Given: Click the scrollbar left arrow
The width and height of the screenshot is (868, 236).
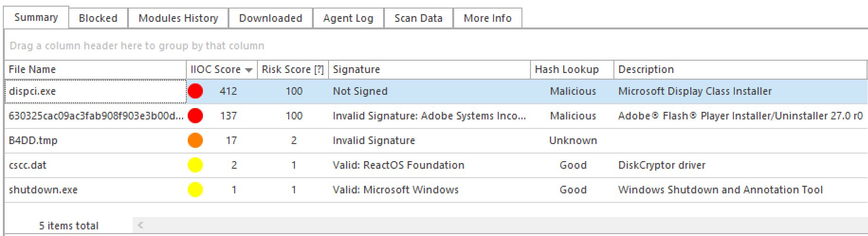Looking at the screenshot, I should pyautogui.click(x=140, y=225).
